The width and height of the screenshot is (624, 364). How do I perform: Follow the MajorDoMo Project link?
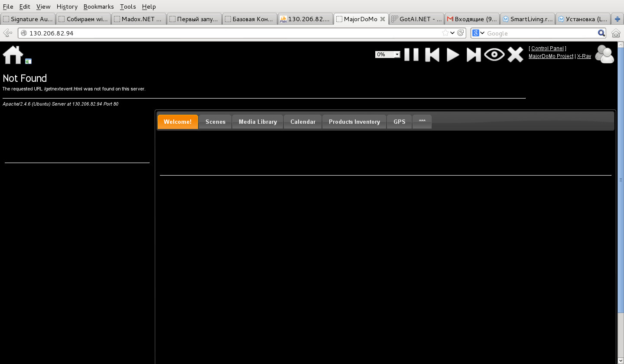[551, 56]
